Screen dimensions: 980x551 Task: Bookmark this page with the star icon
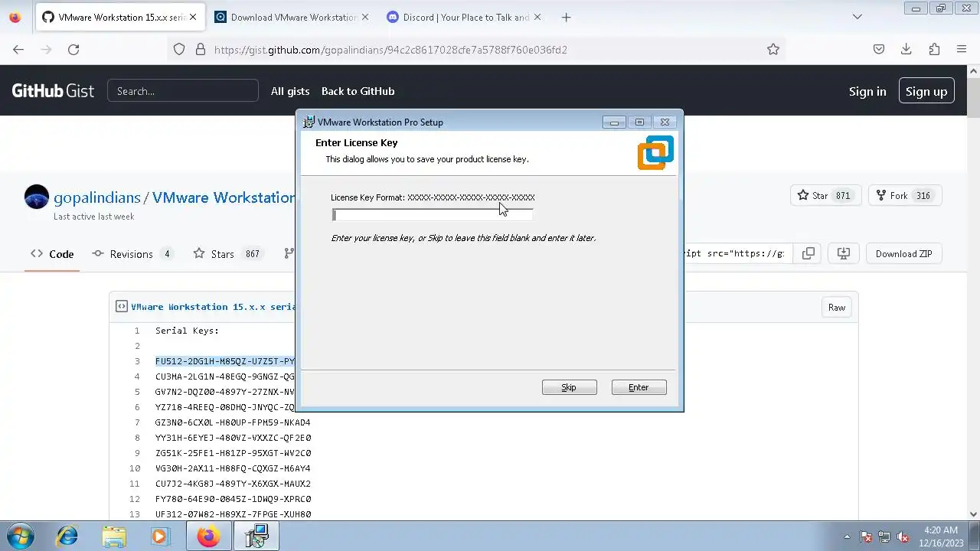point(773,49)
